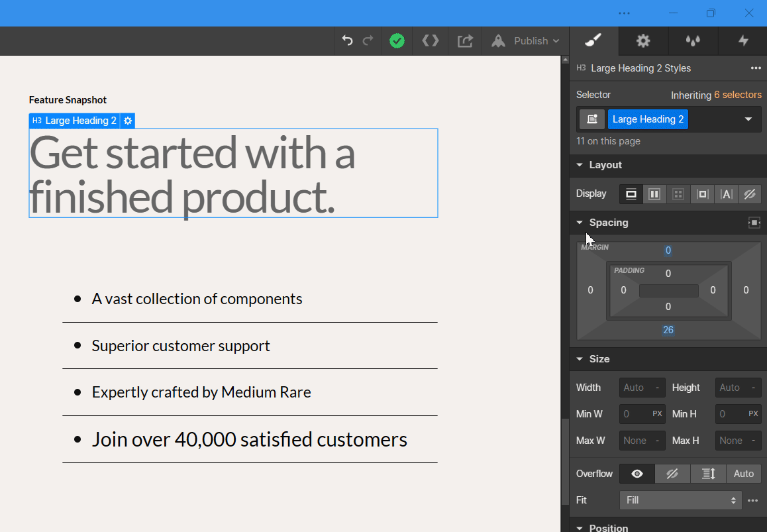This screenshot has width=767, height=532.
Task: Click the Min W input field
Action: (642, 414)
